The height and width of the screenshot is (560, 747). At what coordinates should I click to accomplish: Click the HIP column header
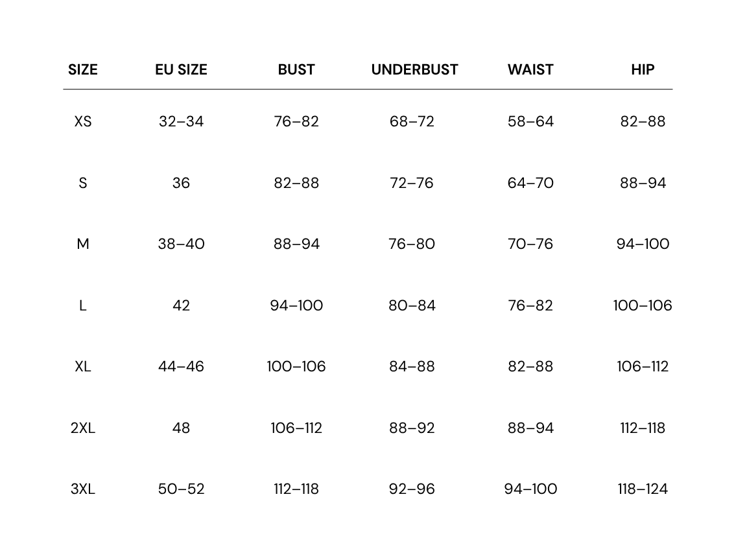pos(643,69)
